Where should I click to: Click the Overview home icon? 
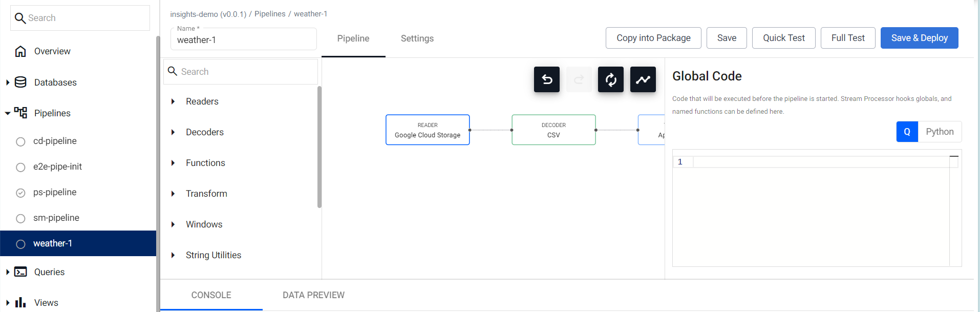(x=20, y=51)
